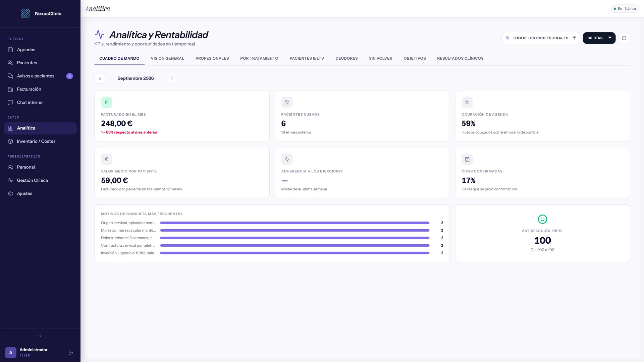Image resolution: width=644 pixels, height=362 pixels.
Task: Click the percent icon on Ocupación card
Action: [x=467, y=103]
